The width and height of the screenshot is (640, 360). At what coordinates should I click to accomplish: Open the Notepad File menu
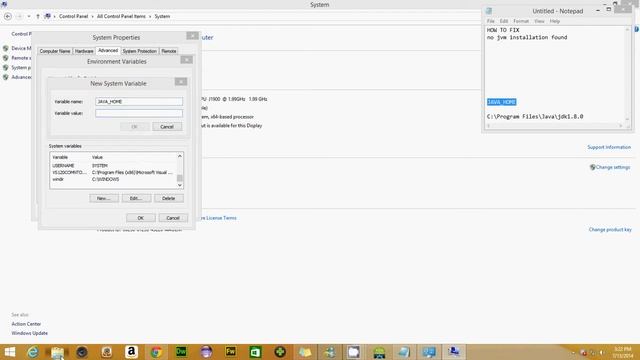tap(491, 21)
